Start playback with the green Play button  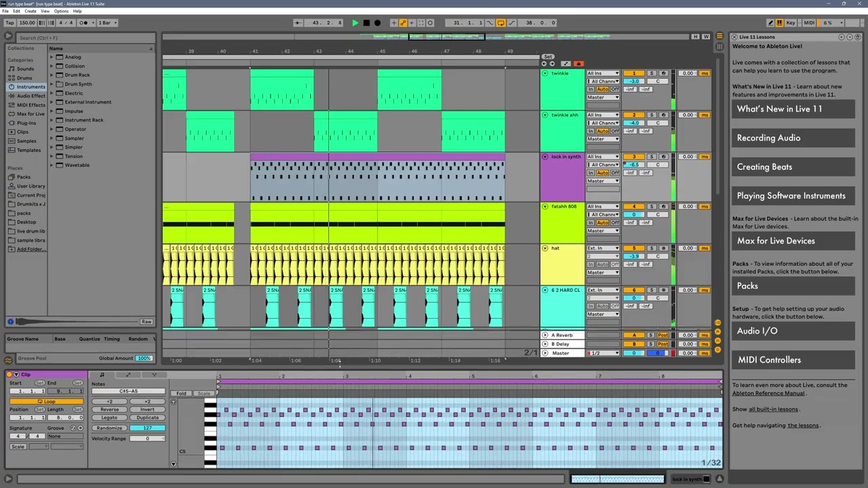click(x=355, y=22)
